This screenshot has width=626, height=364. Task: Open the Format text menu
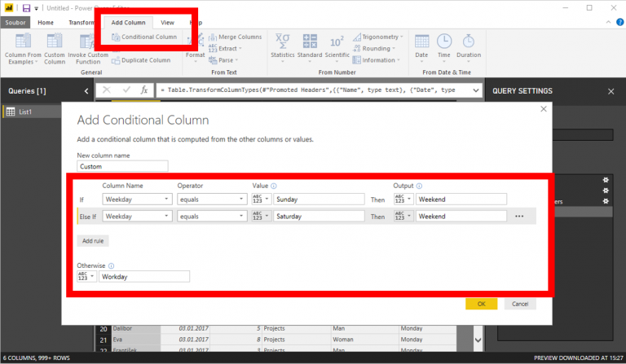[x=195, y=48]
